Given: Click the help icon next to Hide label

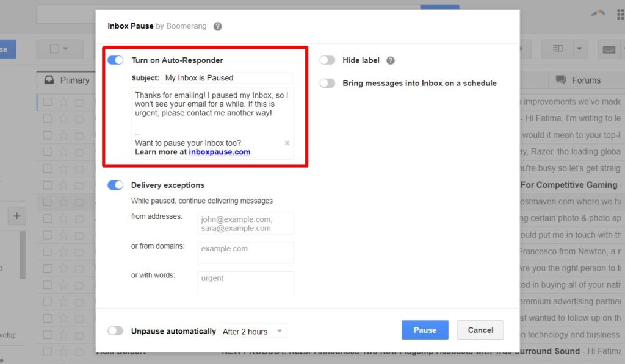Looking at the screenshot, I should (x=391, y=60).
